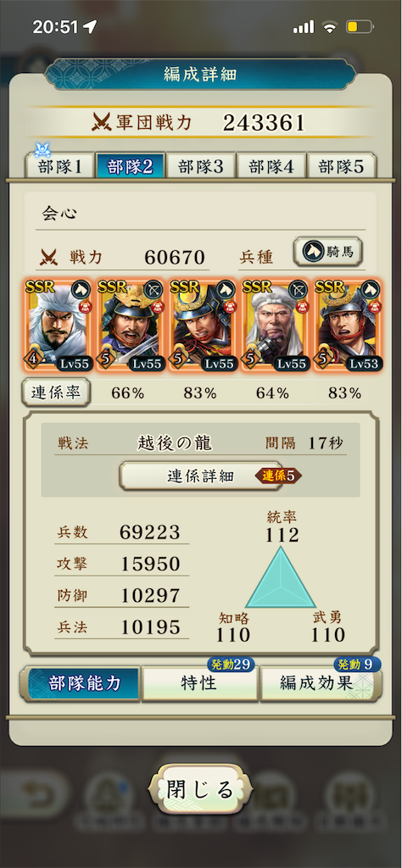
Task: Switch to the 部隊3 tab
Action: tap(200, 167)
